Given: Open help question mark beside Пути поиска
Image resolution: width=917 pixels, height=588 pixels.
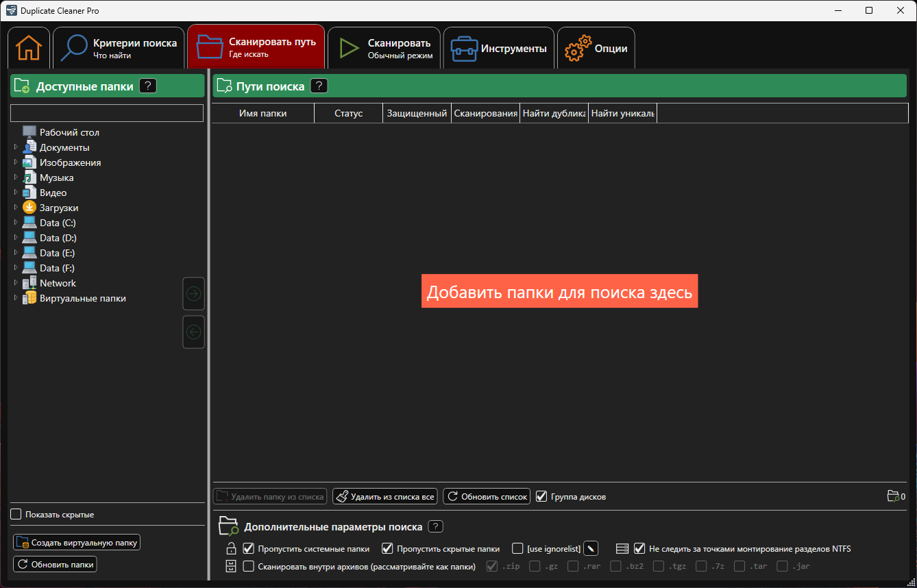Looking at the screenshot, I should coord(319,86).
